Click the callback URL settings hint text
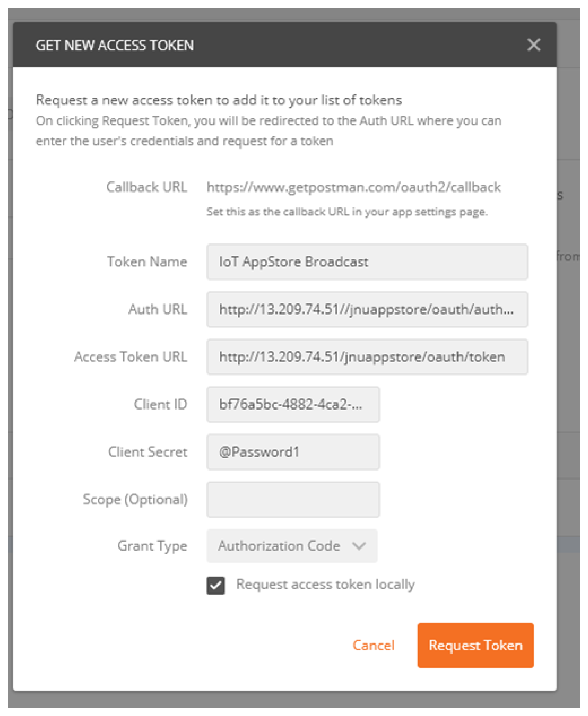The image size is (588, 716). click(x=347, y=212)
